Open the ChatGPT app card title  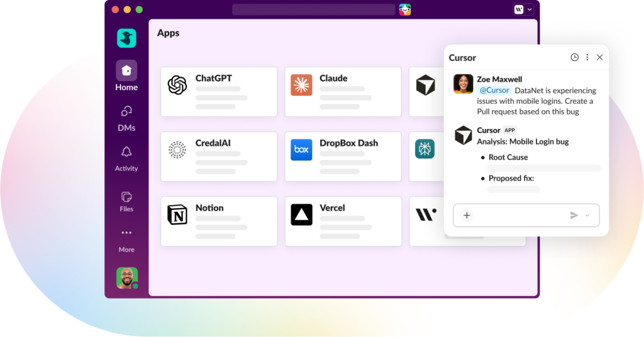point(214,78)
